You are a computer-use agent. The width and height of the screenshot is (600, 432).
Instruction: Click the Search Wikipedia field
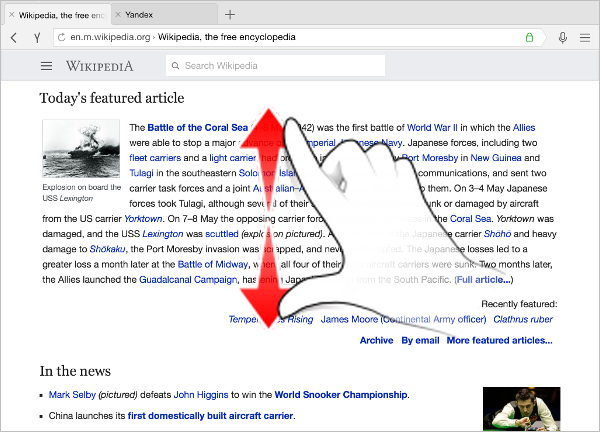point(276,65)
